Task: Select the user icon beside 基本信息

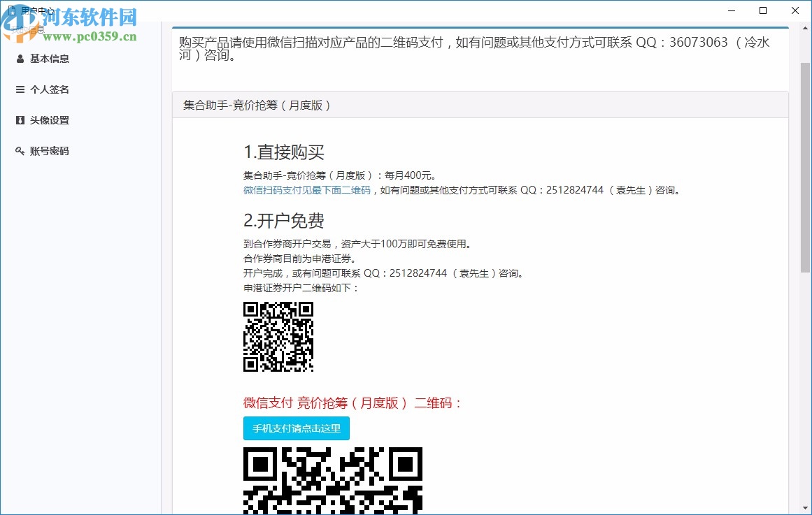Action: 20,59
